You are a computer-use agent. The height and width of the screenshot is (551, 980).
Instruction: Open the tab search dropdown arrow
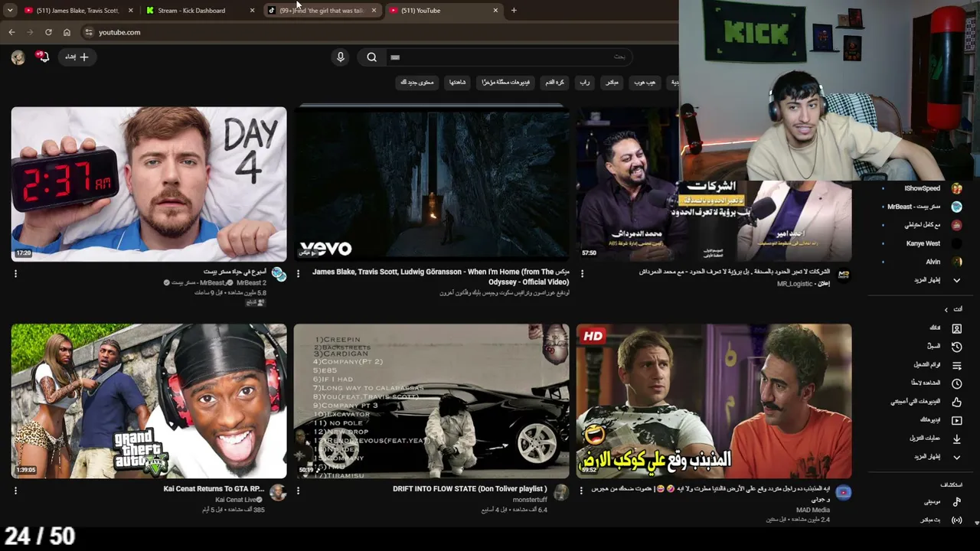pyautogui.click(x=9, y=10)
